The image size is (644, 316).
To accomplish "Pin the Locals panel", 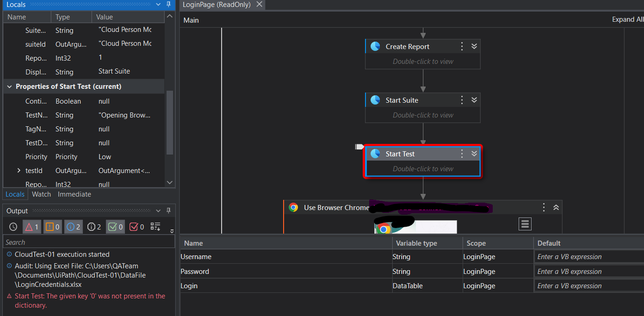I will click(x=168, y=5).
